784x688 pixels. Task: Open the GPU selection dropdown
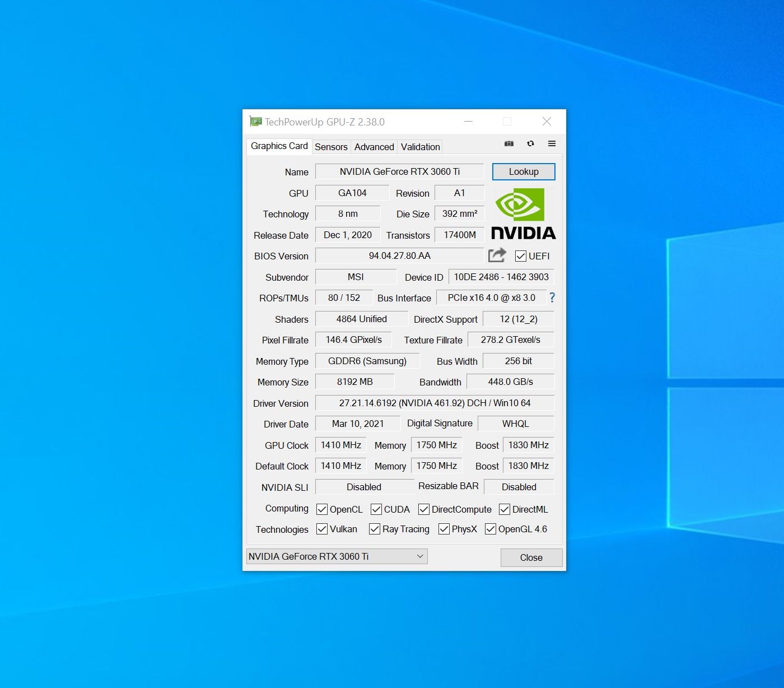(x=337, y=556)
